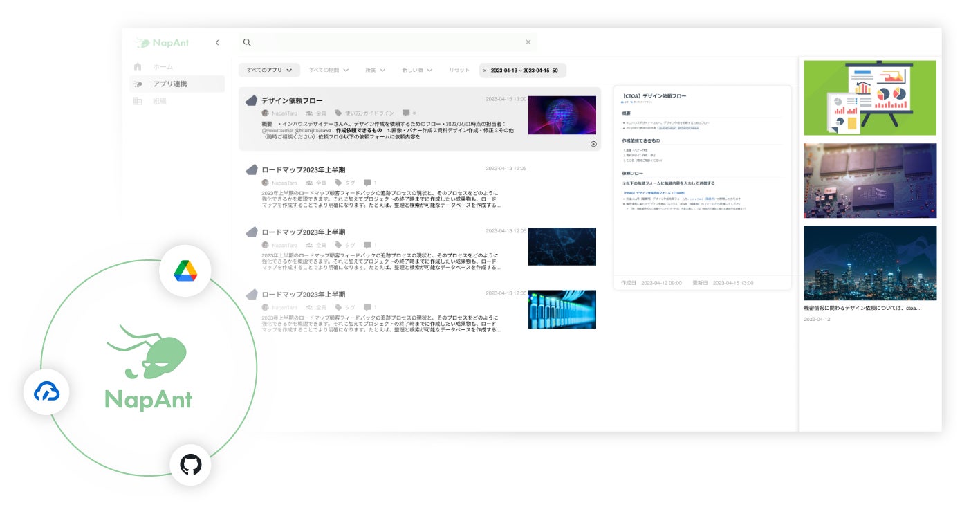The width and height of the screenshot is (980, 505).
Task: Click the 概要 heading in the preview panel
Action: tap(626, 113)
